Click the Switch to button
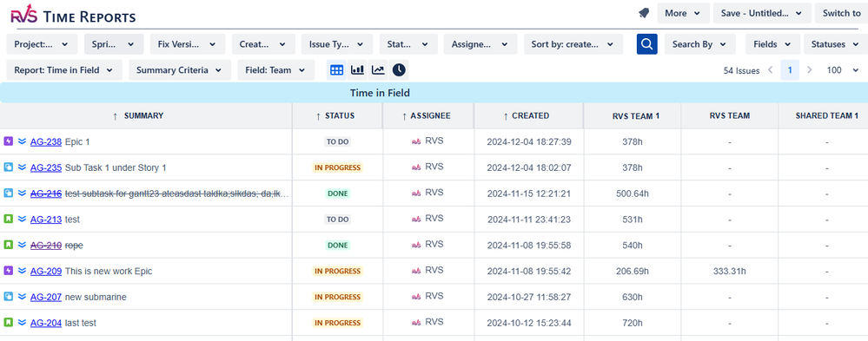868x341 pixels. 841,13
